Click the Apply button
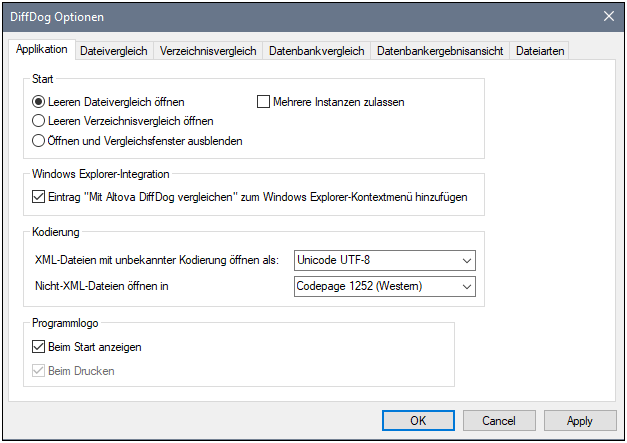Viewport: 627px width, 443px height. click(580, 421)
